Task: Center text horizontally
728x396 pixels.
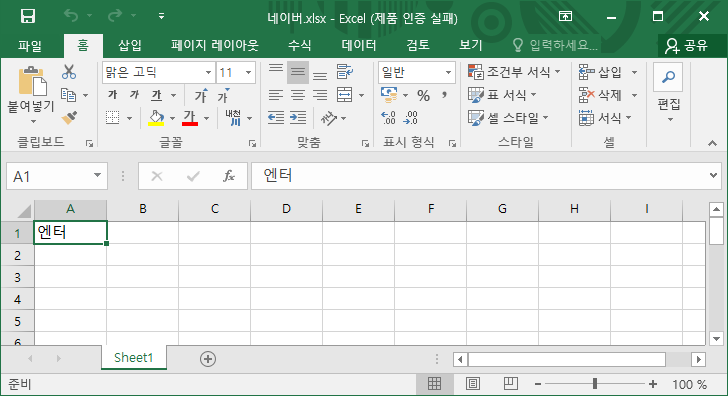Action: pos(298,95)
